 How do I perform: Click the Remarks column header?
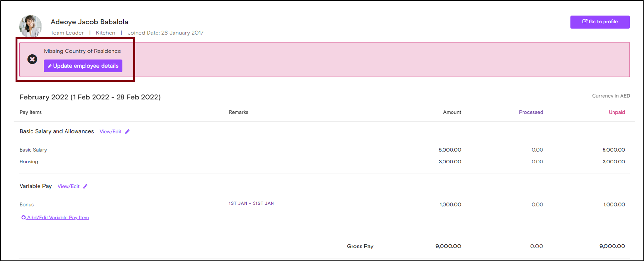point(238,112)
